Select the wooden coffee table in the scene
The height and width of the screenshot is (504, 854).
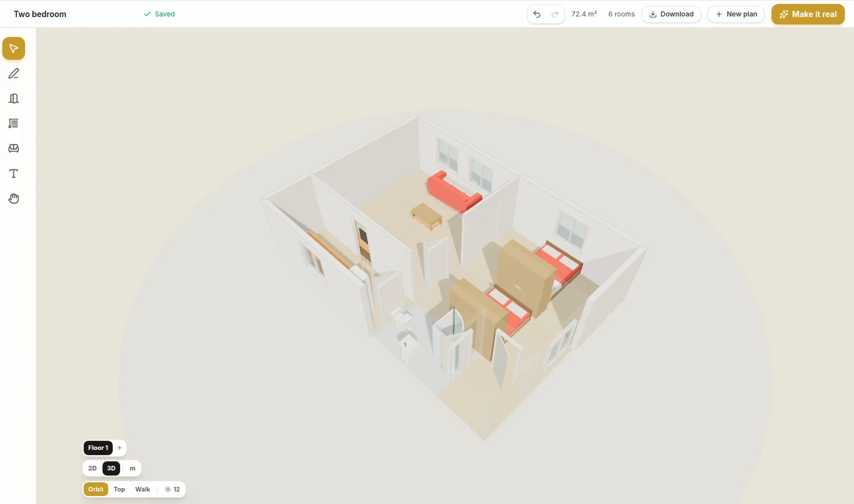click(427, 216)
